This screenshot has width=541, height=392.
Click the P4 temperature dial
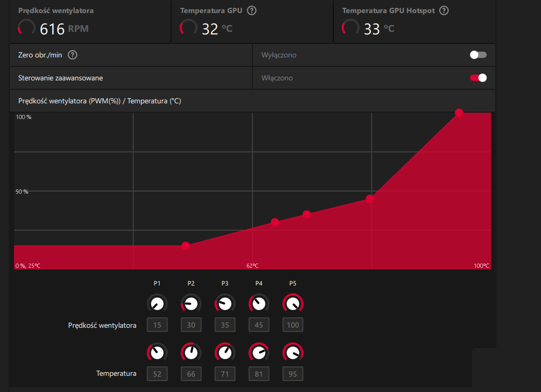click(259, 352)
